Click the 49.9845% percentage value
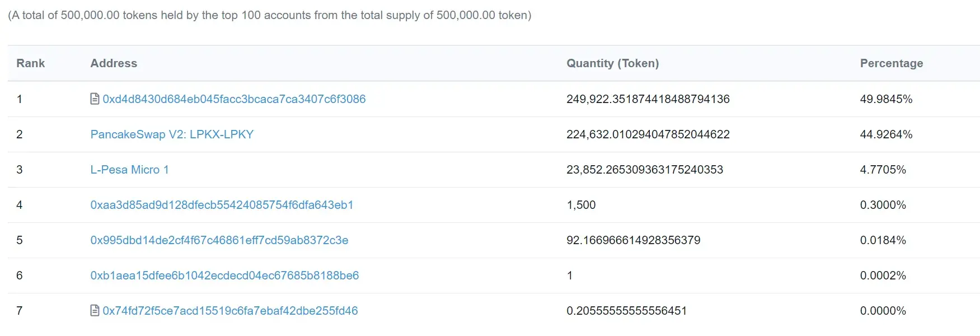The height and width of the screenshot is (336, 980). [886, 99]
